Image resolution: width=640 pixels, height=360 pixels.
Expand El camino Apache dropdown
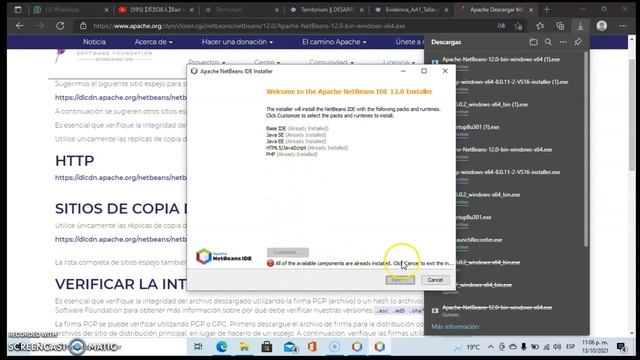(x=334, y=42)
